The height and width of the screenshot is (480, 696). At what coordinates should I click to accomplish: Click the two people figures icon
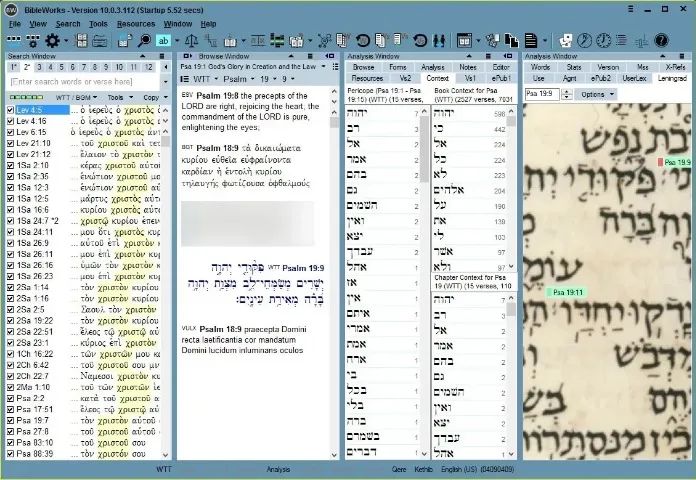439,41
